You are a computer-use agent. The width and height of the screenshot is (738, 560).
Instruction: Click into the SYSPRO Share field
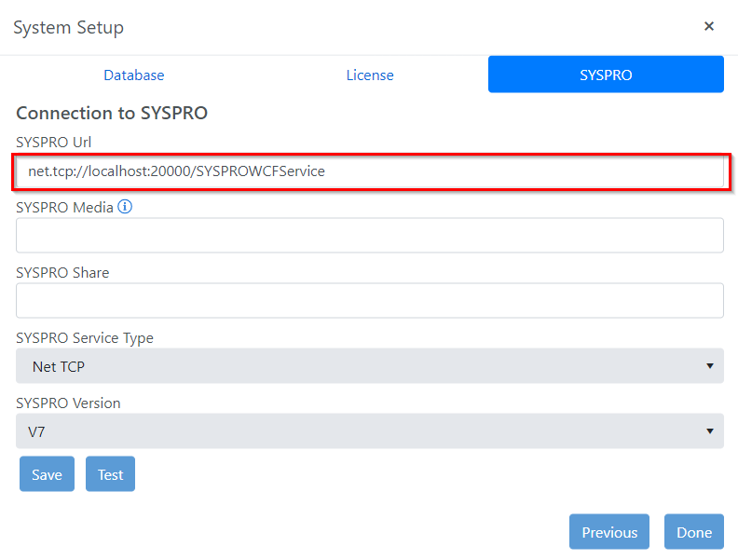click(x=370, y=301)
